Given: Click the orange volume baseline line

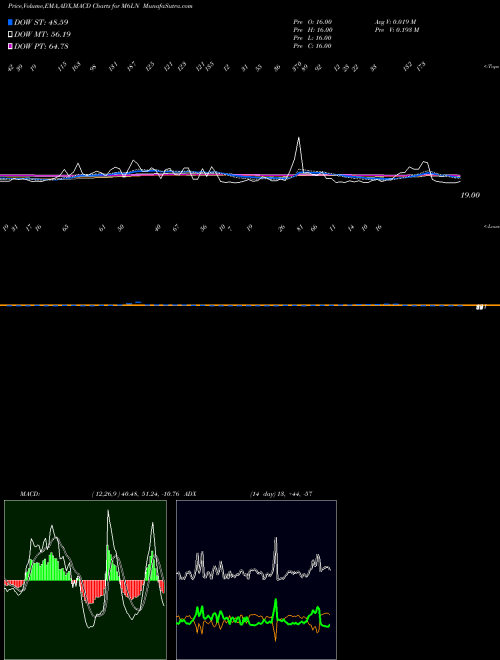Looking at the screenshot, I should [250, 305].
